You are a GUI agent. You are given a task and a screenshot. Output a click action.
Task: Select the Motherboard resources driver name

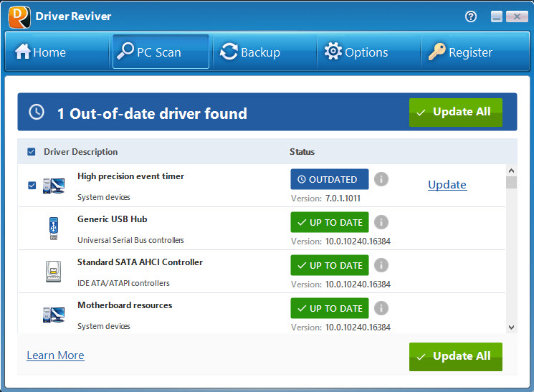pos(125,305)
